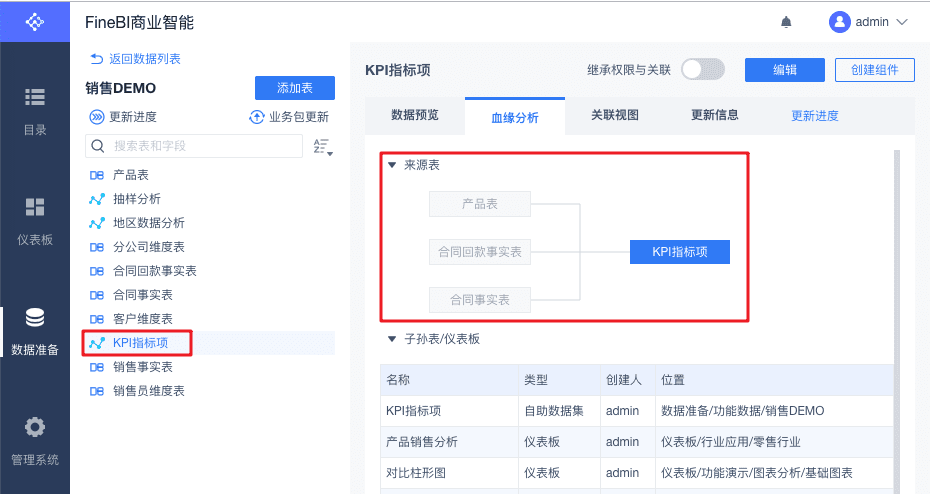The width and height of the screenshot is (930, 494).
Task: Click the 数据准备 database icon
Action: 35,318
